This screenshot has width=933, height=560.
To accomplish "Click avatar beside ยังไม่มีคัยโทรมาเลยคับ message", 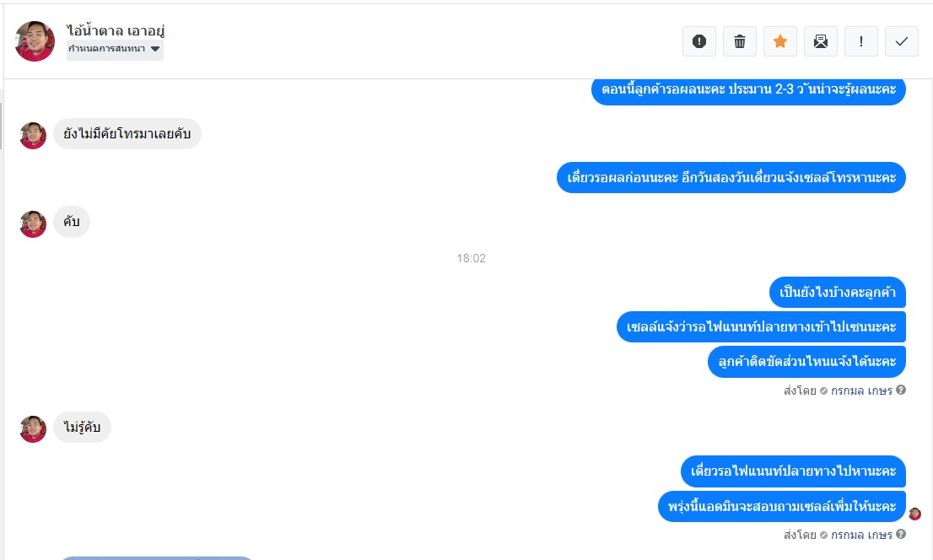I will point(33,135).
